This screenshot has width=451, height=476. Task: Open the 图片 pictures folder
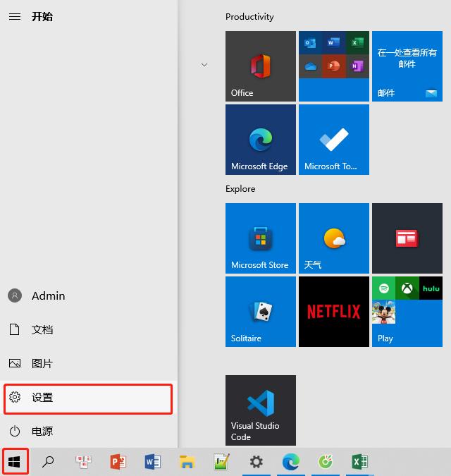[89, 363]
